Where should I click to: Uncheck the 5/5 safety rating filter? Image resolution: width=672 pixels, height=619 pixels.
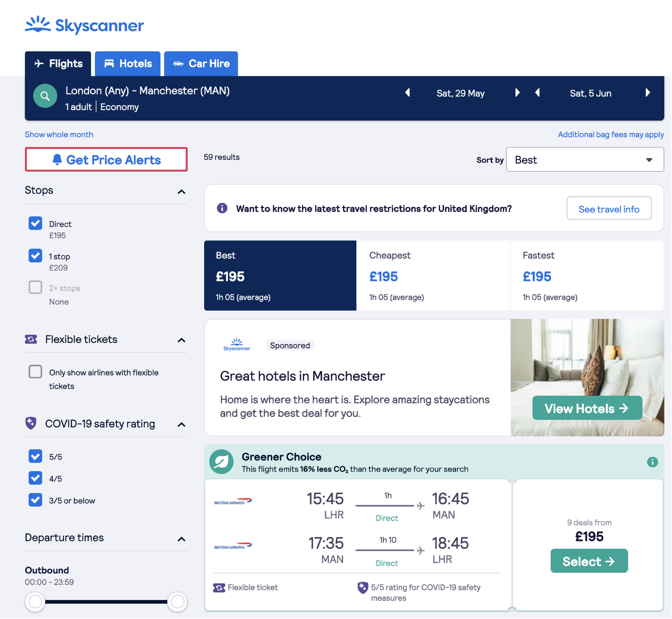click(35, 456)
